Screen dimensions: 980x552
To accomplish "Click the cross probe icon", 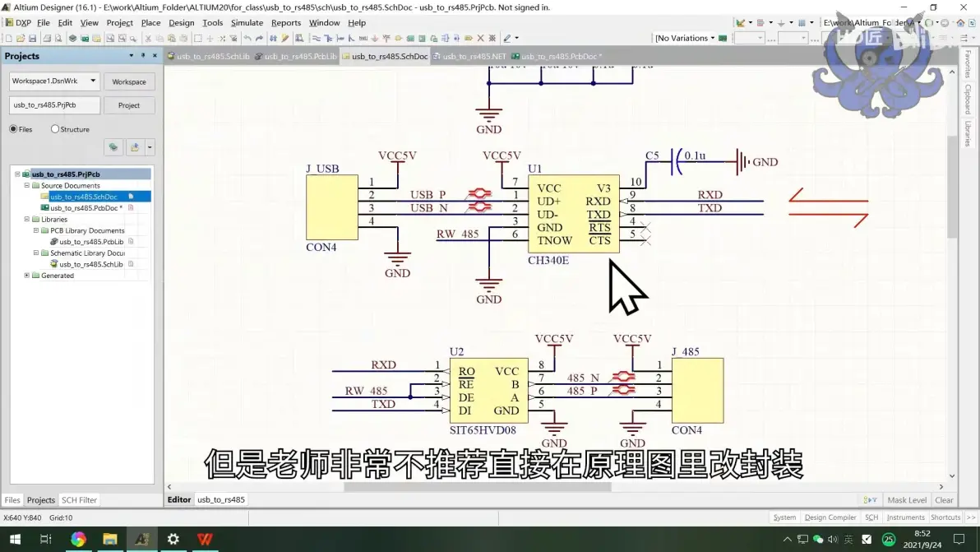I will [x=273, y=38].
